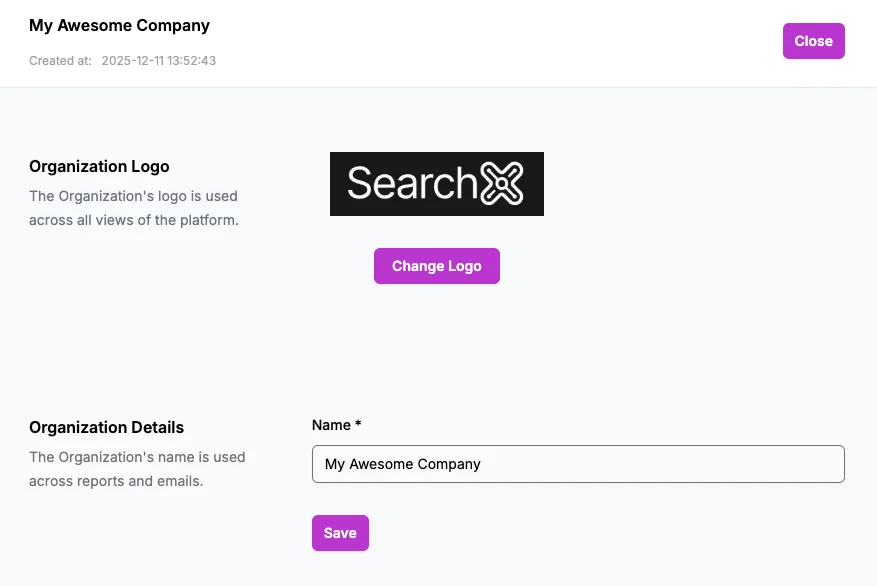This screenshot has height=586, width=877.
Task: Click the required asterisk beside Name
Action: click(358, 425)
